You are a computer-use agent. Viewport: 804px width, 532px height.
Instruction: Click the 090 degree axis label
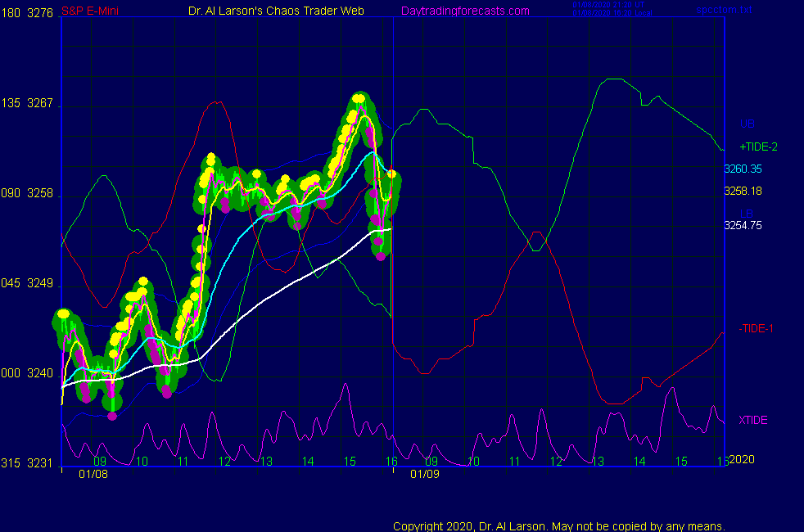coord(11,193)
